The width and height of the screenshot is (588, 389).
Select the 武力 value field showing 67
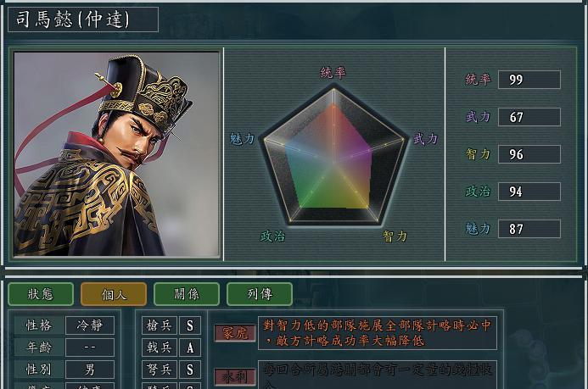529,117
